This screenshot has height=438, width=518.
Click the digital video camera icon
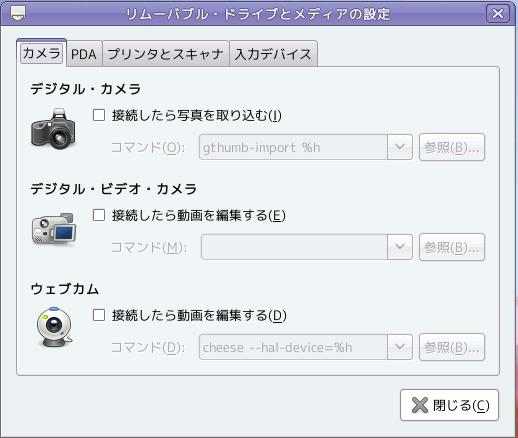[x=54, y=229]
